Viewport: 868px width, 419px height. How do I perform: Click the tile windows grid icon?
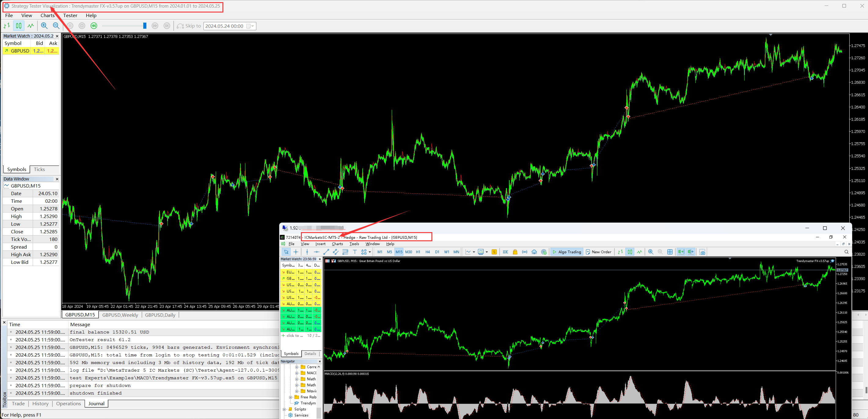tap(670, 252)
